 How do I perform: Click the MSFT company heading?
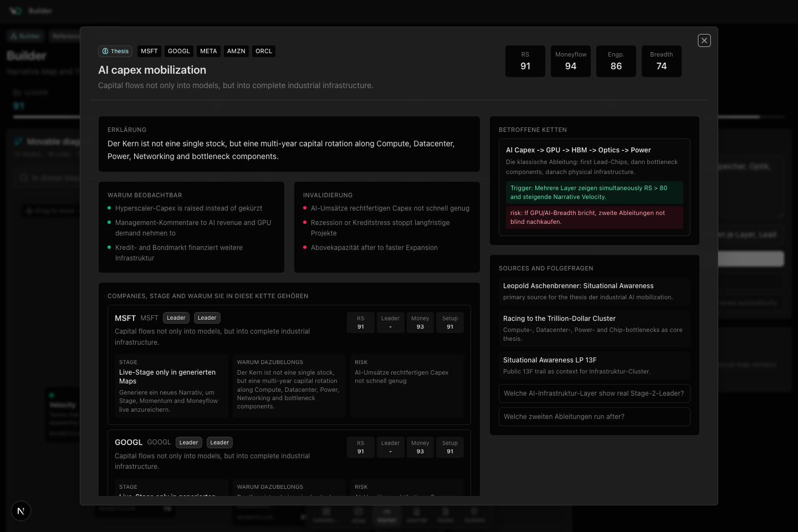point(125,318)
